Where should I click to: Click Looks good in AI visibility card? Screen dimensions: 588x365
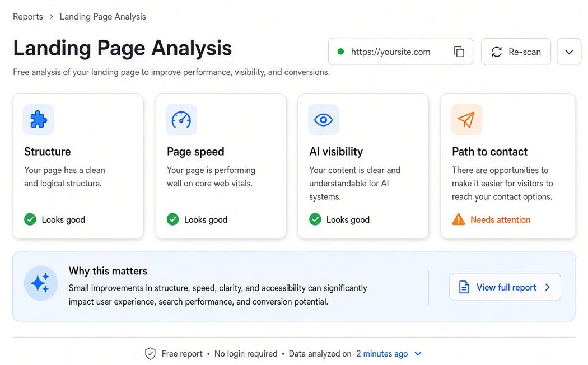click(x=348, y=219)
